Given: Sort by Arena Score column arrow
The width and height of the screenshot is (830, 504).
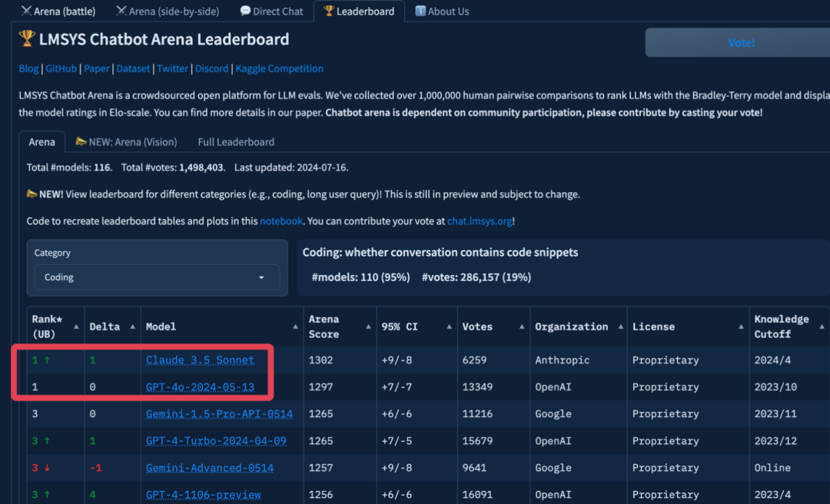Looking at the screenshot, I should [x=368, y=327].
